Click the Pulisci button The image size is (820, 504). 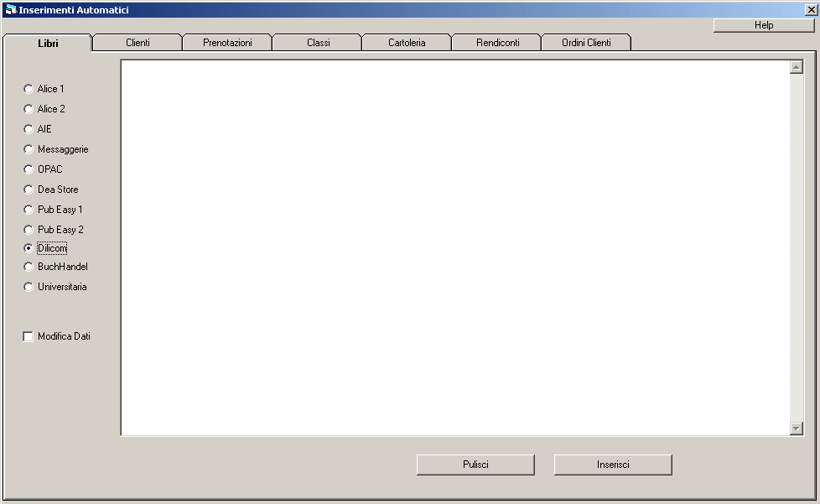coord(475,465)
